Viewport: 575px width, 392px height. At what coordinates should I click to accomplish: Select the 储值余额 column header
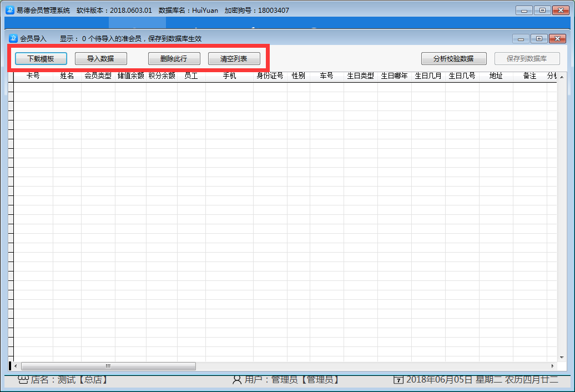coord(130,76)
